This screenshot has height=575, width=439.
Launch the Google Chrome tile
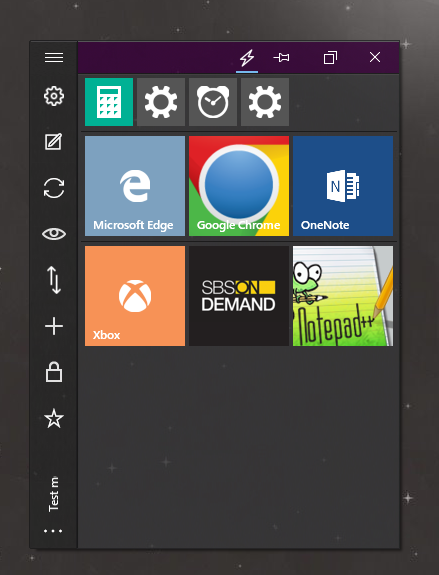click(x=239, y=186)
